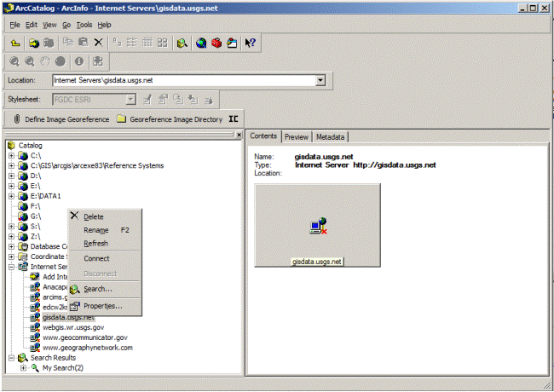Select the Zoom In tool
The height and width of the screenshot is (392, 554).
coord(14,61)
